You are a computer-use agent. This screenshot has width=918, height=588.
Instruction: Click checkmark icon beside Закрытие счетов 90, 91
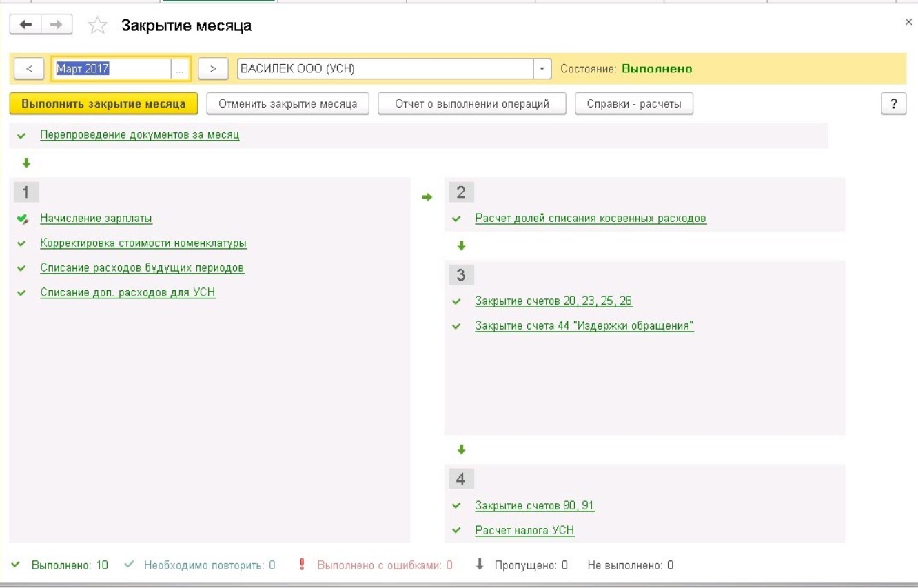tap(456, 506)
